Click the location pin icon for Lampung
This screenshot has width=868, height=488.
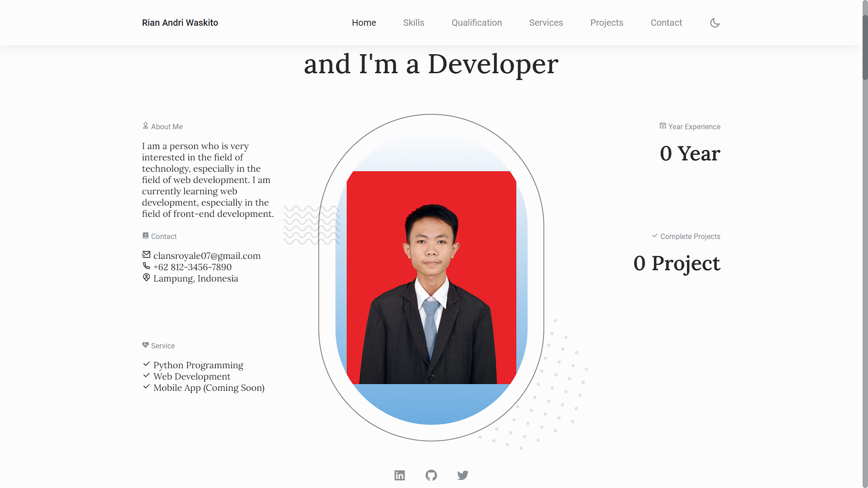tap(146, 277)
